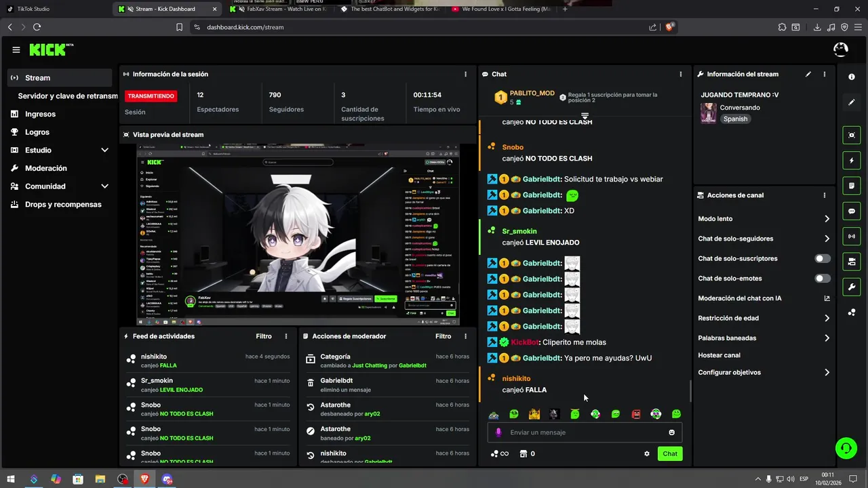Open the Chat panel three-dot menu

click(681, 74)
